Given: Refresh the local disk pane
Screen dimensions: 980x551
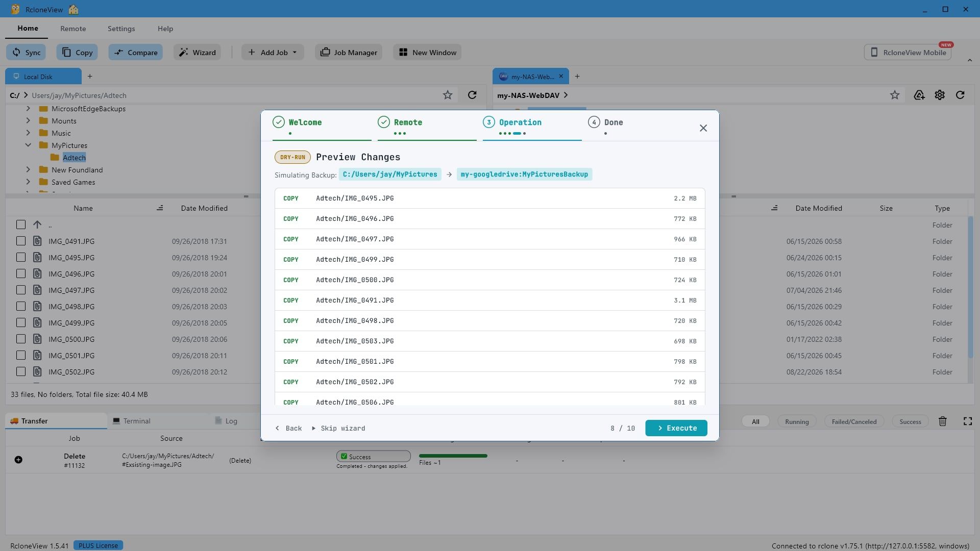Looking at the screenshot, I should click(x=472, y=95).
